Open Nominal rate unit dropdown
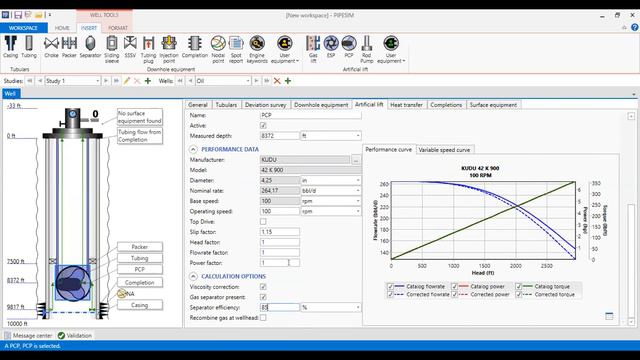640x360 pixels. 358,191
